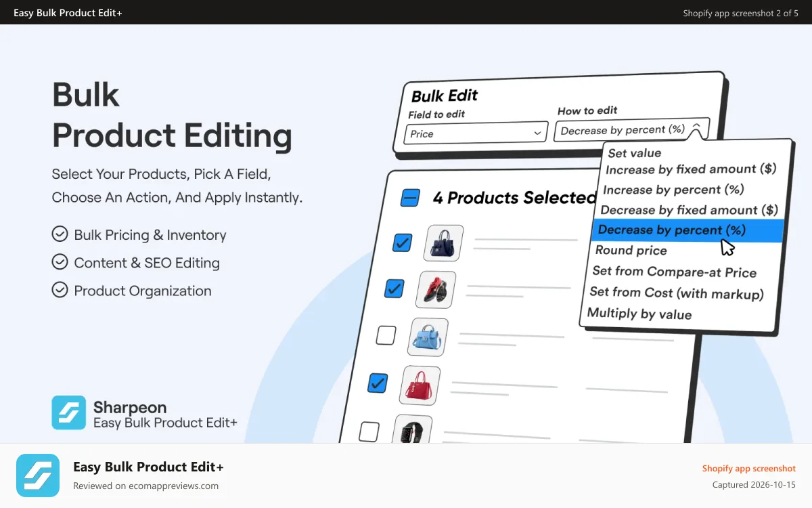Open the smartwatch product thumbnail
The image size is (812, 508).
pyautogui.click(x=411, y=429)
